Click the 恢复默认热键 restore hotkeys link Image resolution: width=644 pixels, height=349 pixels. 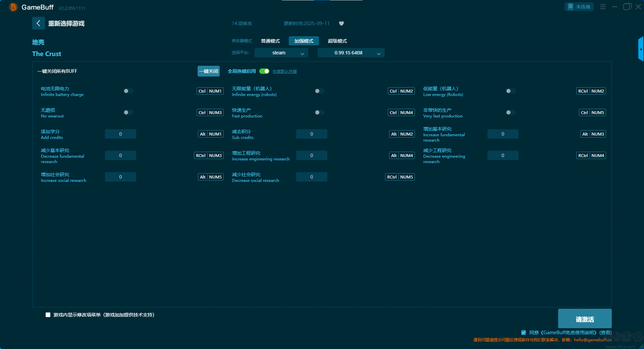tap(284, 71)
